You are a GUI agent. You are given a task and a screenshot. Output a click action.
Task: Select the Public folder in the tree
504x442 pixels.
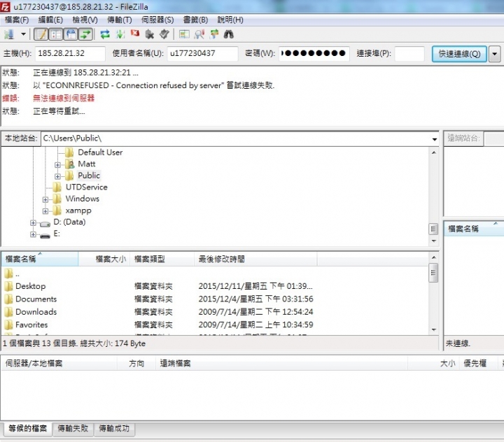89,176
